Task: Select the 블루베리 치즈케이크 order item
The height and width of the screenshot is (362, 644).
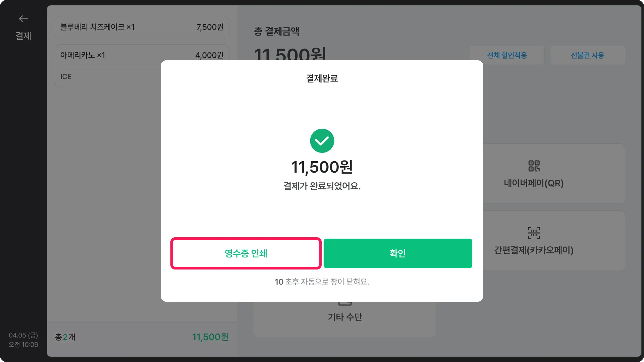Action: pyautogui.click(x=142, y=27)
